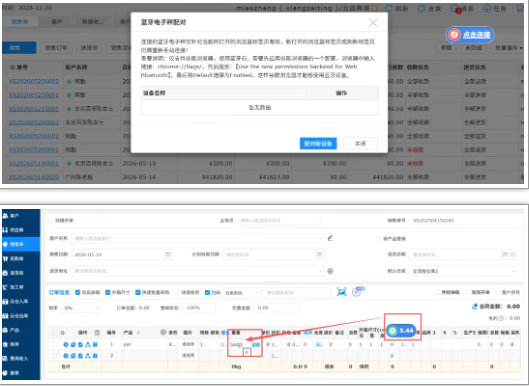
Task: Click the pencil edit icon beside customer field
Action: pos(330,238)
